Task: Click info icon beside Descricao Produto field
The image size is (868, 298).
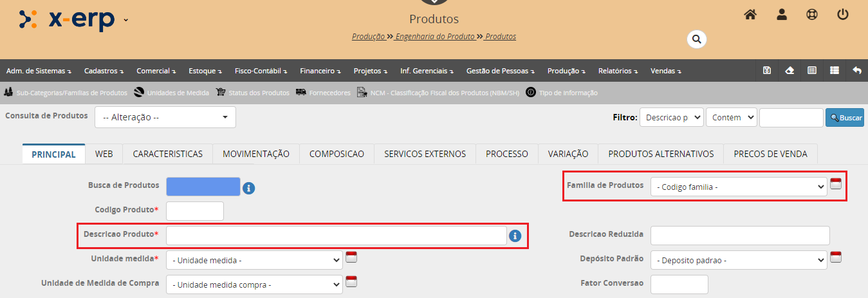Action: (515, 236)
